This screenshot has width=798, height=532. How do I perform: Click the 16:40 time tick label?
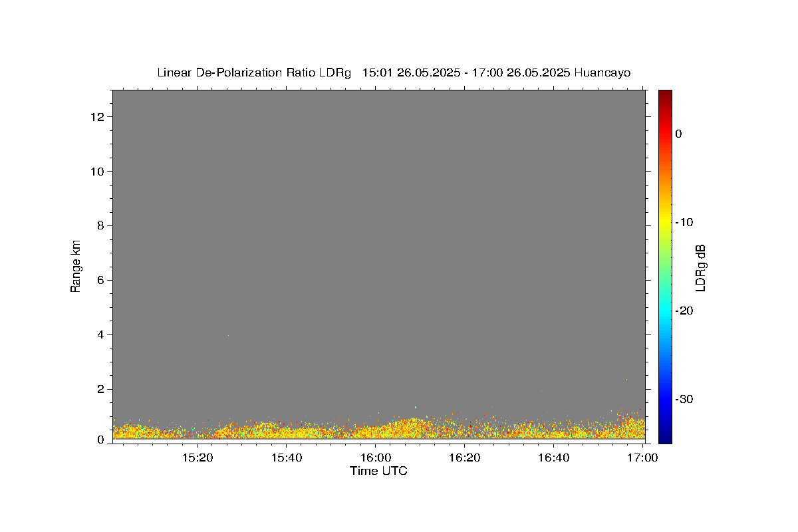[553, 458]
